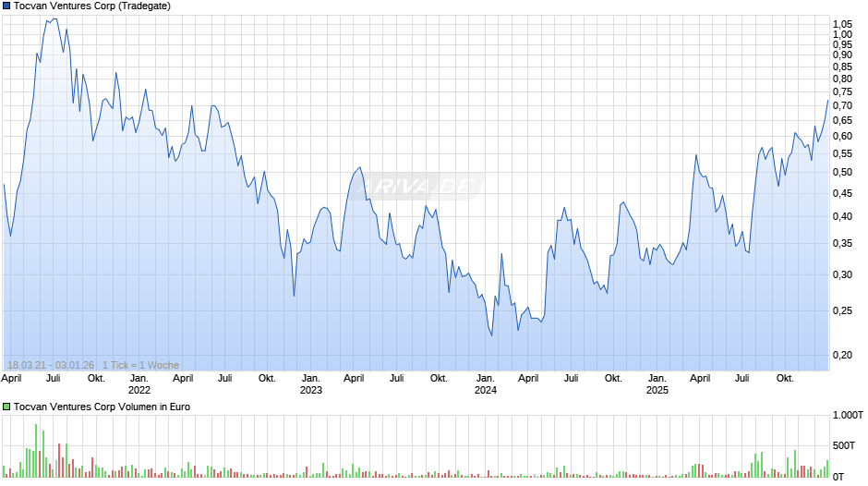Click the '1 Tick = 1 Woche' text
The image size is (868, 486).
140,365
